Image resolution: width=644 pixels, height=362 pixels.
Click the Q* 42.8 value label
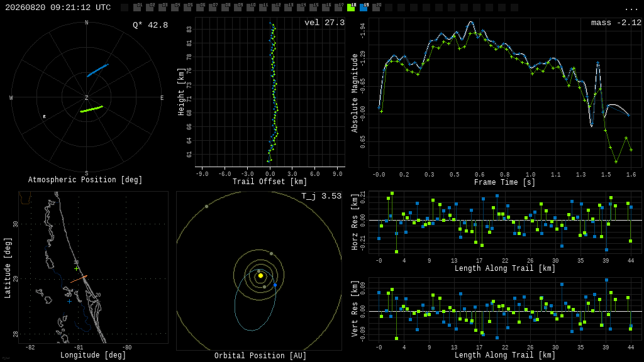(150, 25)
